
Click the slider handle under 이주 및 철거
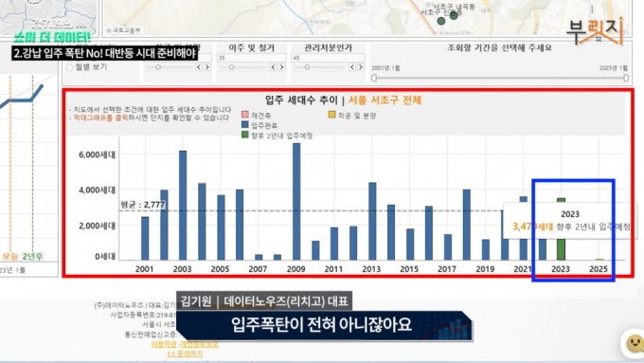(x=232, y=67)
